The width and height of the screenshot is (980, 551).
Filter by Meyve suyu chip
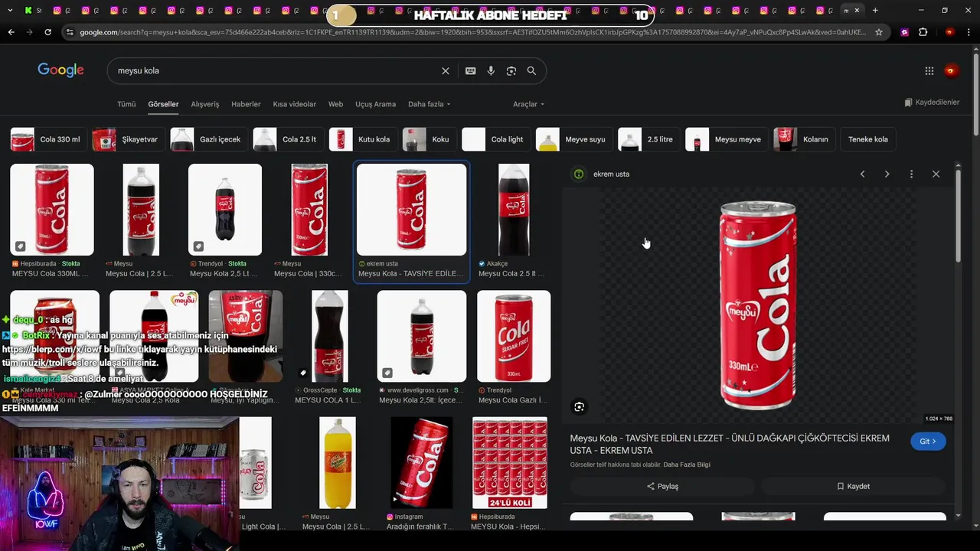pyautogui.click(x=573, y=139)
